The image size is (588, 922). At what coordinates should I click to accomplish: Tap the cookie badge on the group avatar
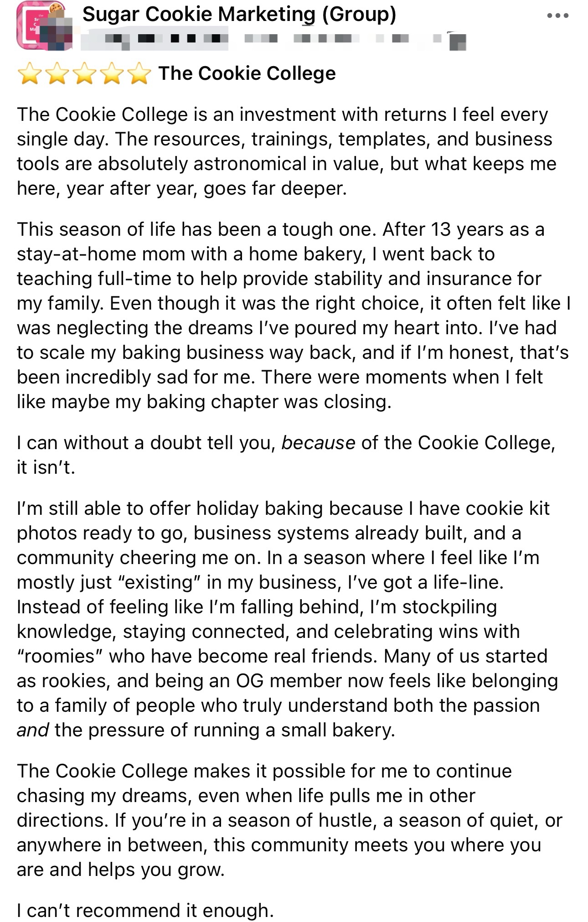(x=57, y=9)
